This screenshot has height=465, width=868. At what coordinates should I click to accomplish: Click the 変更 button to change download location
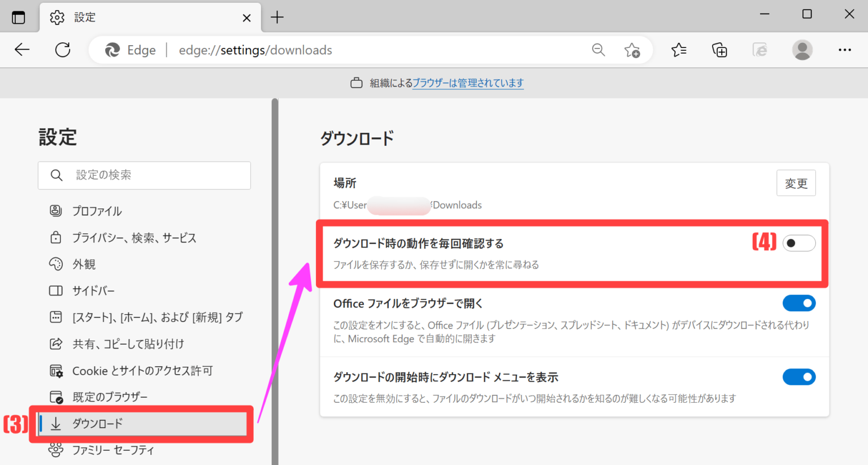pyautogui.click(x=796, y=182)
